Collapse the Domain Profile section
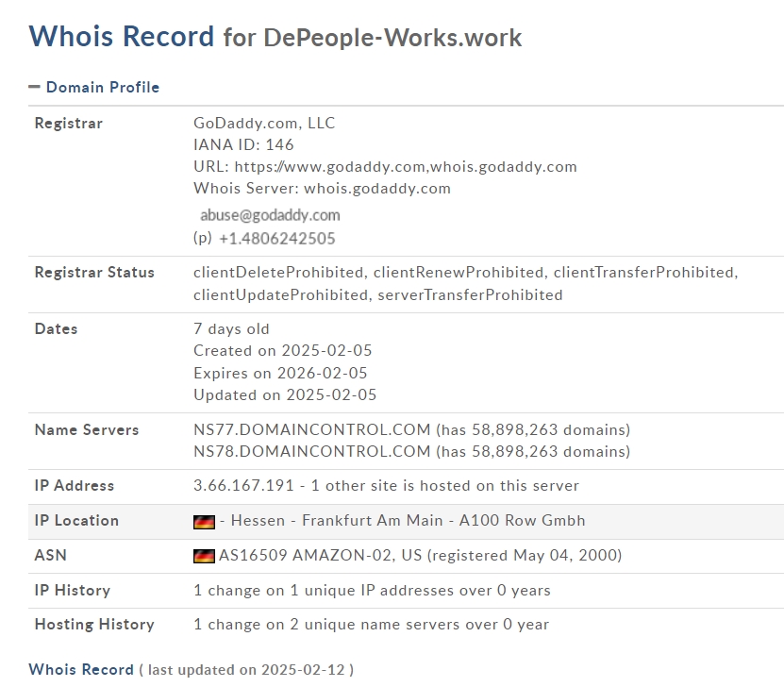Viewport: 784px width, 687px height. [34, 87]
